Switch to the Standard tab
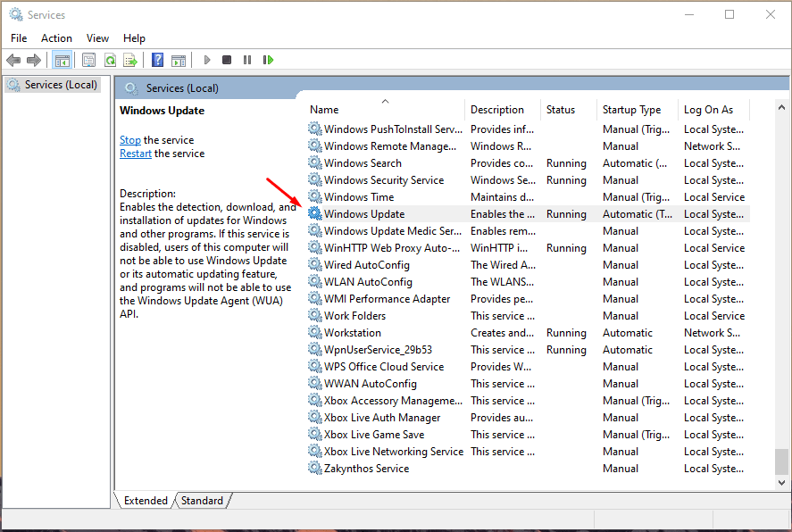Screen dimensions: 792x532 202,501
